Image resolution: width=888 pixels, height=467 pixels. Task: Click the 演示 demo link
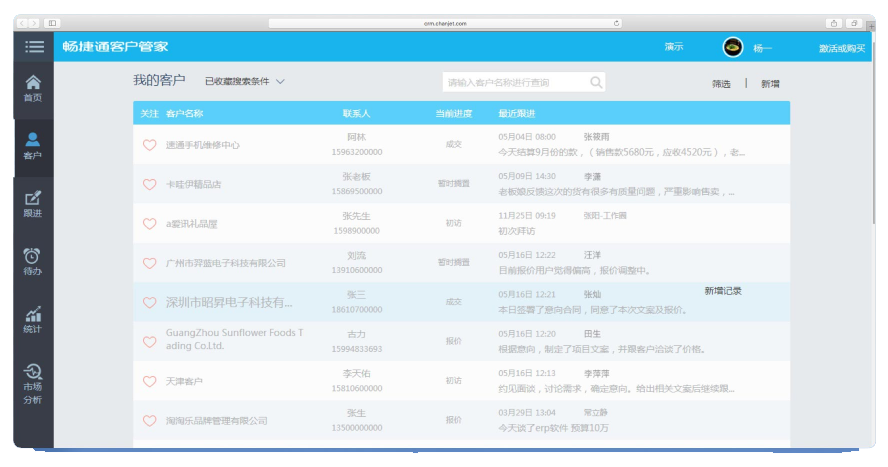pos(674,47)
